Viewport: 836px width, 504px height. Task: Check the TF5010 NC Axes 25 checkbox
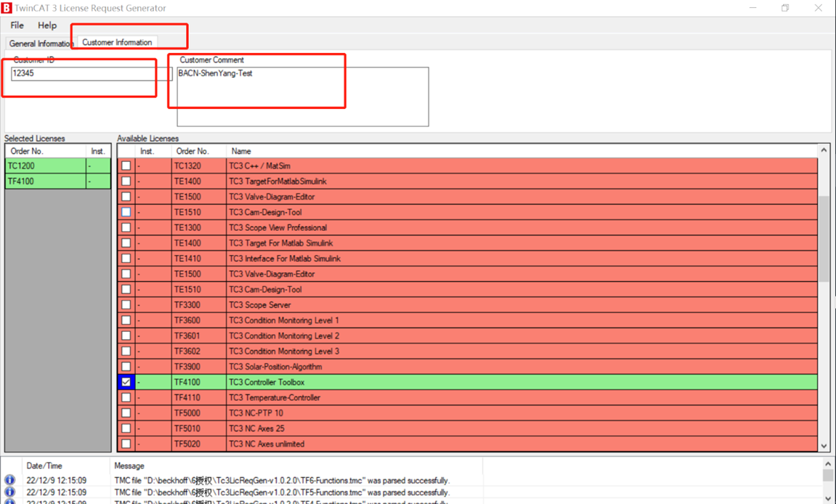coord(126,428)
